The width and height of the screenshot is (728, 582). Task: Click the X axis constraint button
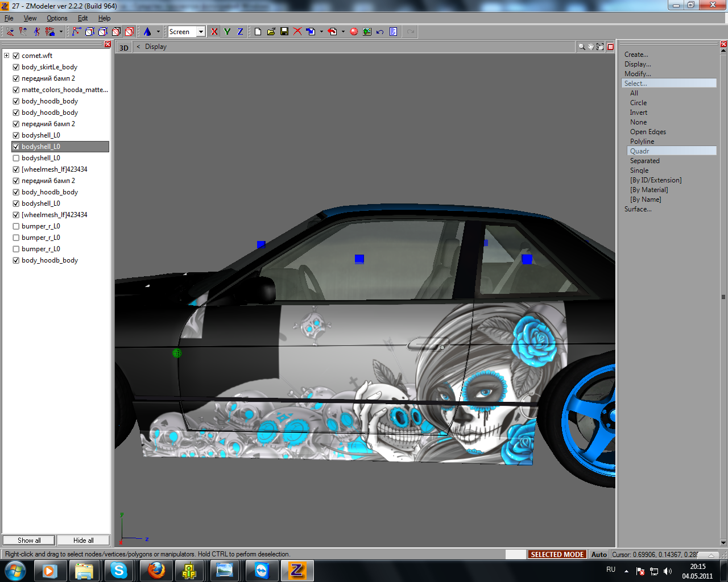point(214,32)
